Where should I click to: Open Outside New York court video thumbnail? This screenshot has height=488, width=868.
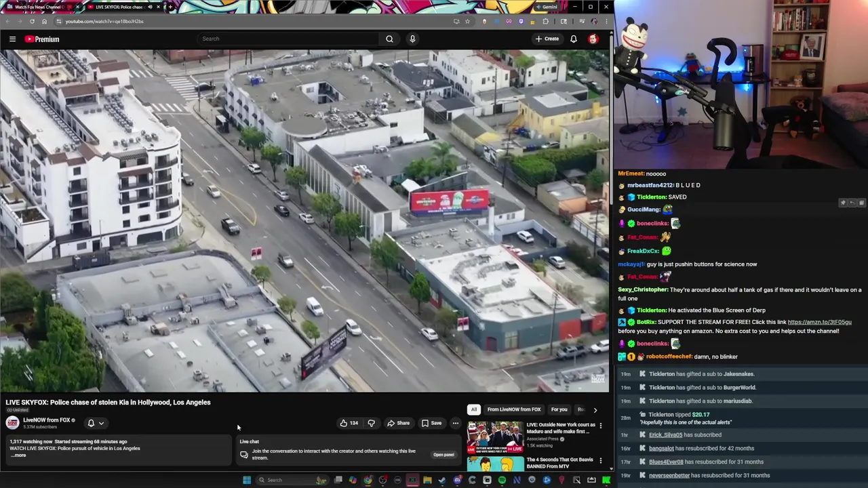click(x=495, y=436)
